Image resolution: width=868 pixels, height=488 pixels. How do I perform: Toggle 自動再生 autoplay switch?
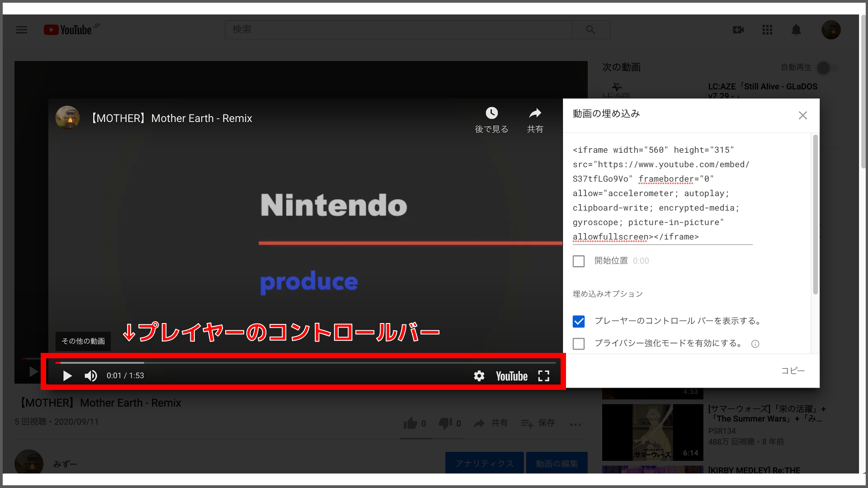(828, 68)
